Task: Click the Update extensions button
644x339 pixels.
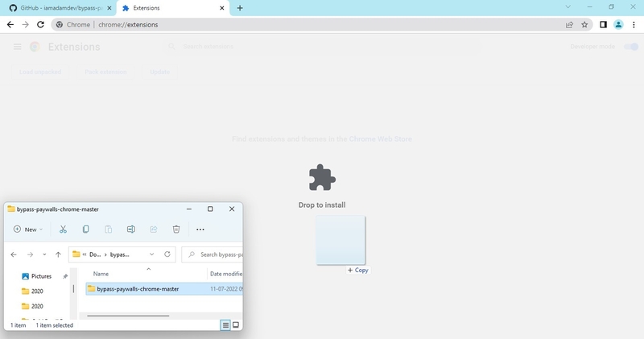Action: tap(159, 72)
